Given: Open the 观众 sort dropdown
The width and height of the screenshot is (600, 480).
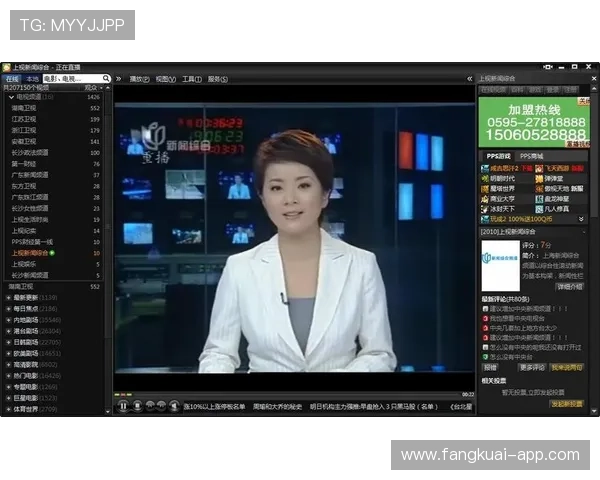Looking at the screenshot, I should coord(93,88).
